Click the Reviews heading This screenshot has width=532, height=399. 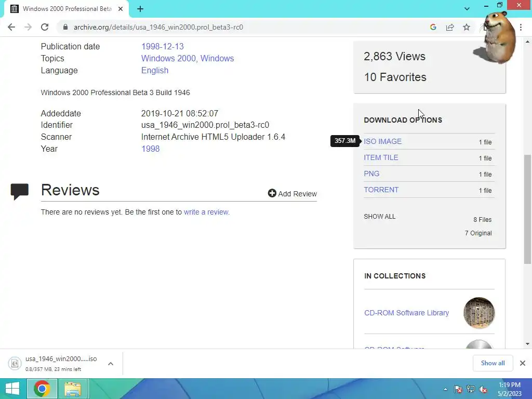(70, 190)
